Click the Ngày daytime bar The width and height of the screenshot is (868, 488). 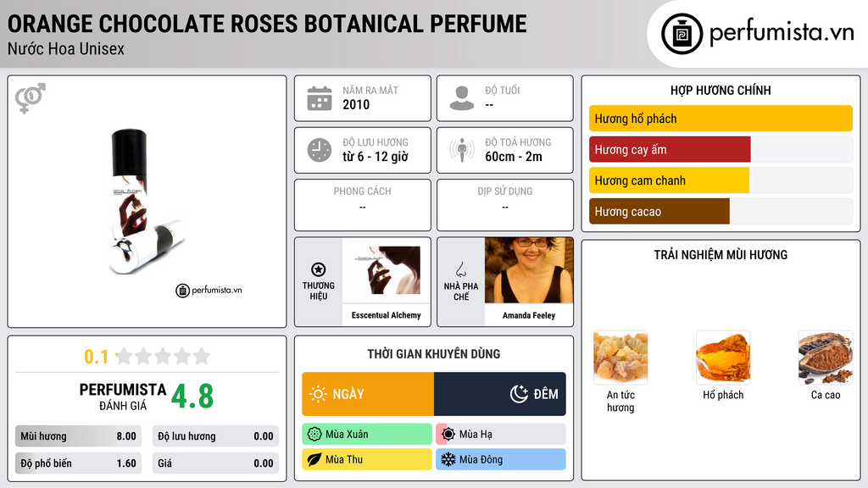coord(368,394)
